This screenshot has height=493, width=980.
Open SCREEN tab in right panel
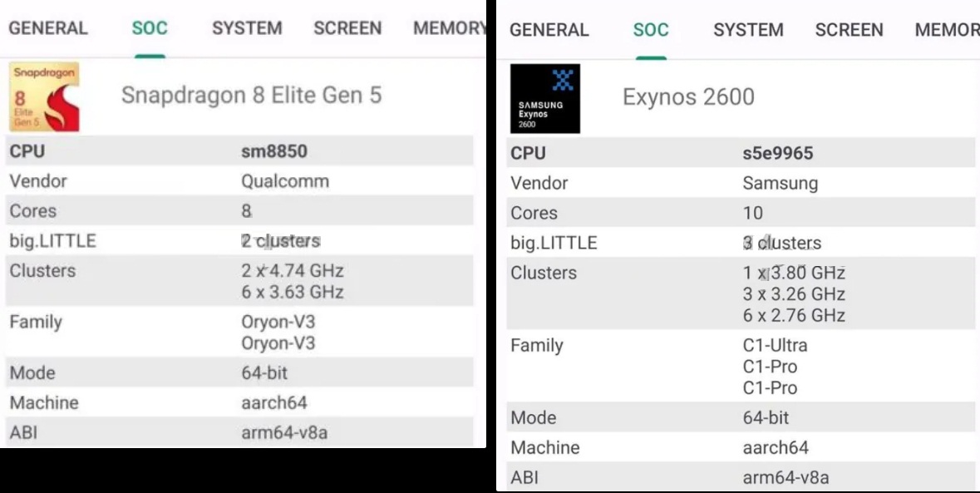coord(849,30)
